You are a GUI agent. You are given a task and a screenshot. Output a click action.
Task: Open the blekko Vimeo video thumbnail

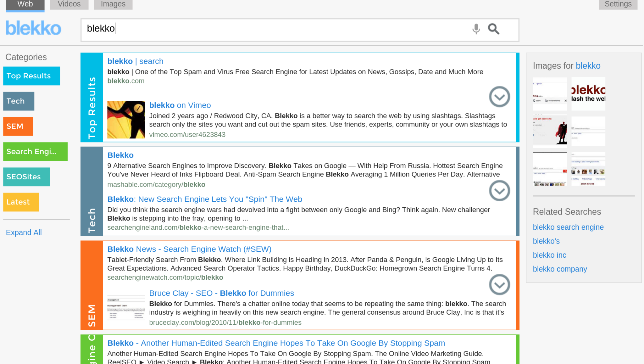pyautogui.click(x=126, y=120)
